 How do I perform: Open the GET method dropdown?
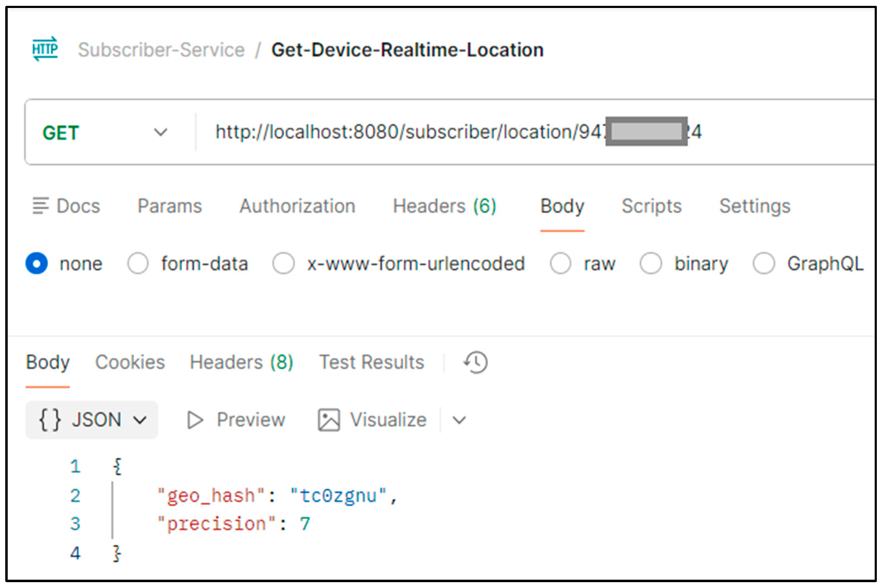click(160, 132)
